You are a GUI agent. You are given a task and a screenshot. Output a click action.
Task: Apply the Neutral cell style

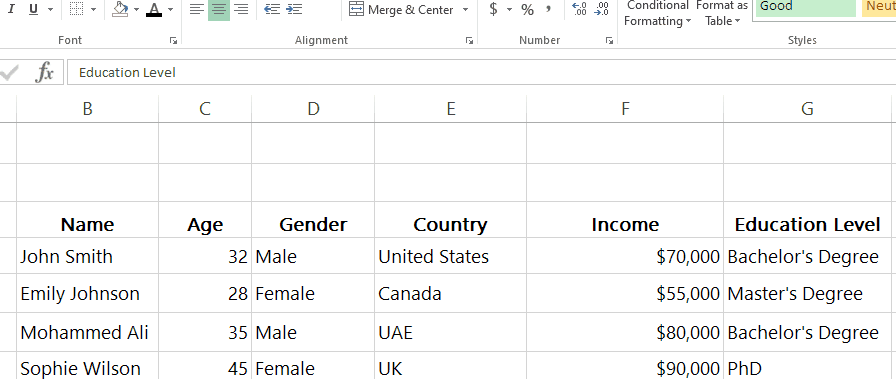[x=879, y=8]
